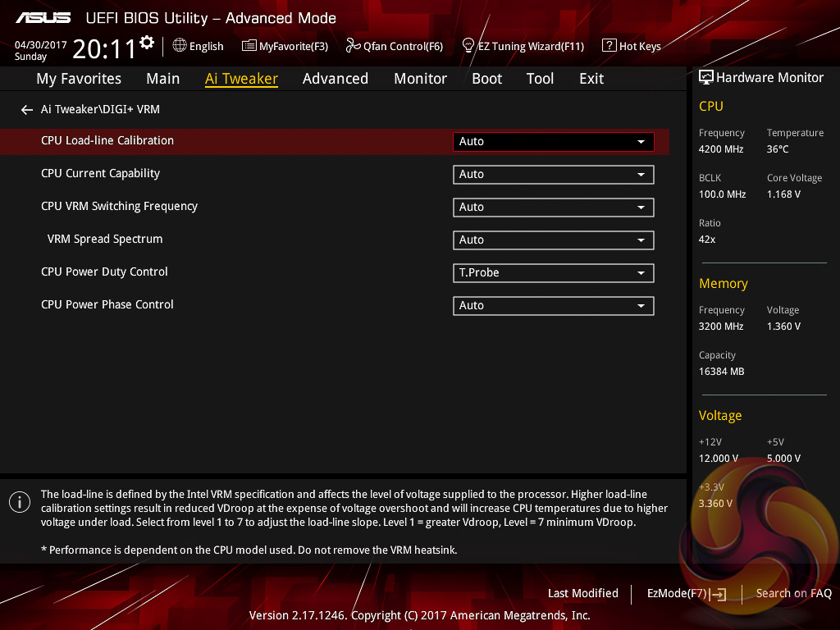Switch to Tool tab

[x=540, y=79]
